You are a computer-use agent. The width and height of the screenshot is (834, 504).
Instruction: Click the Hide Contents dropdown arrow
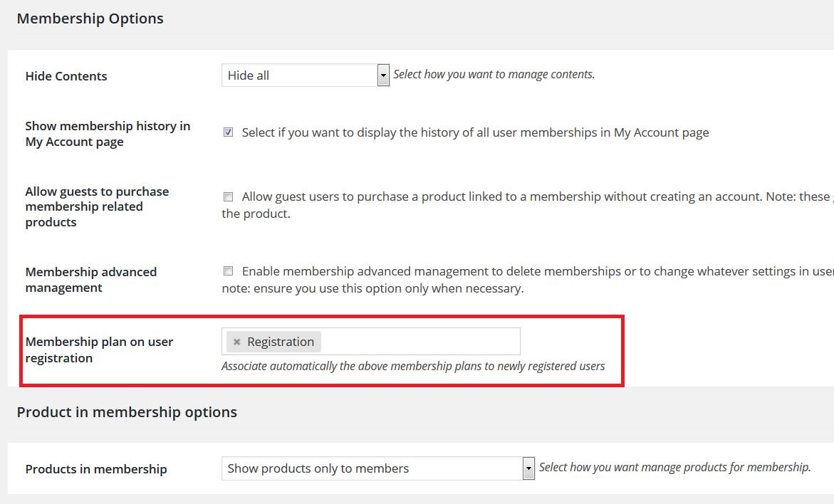(383, 75)
